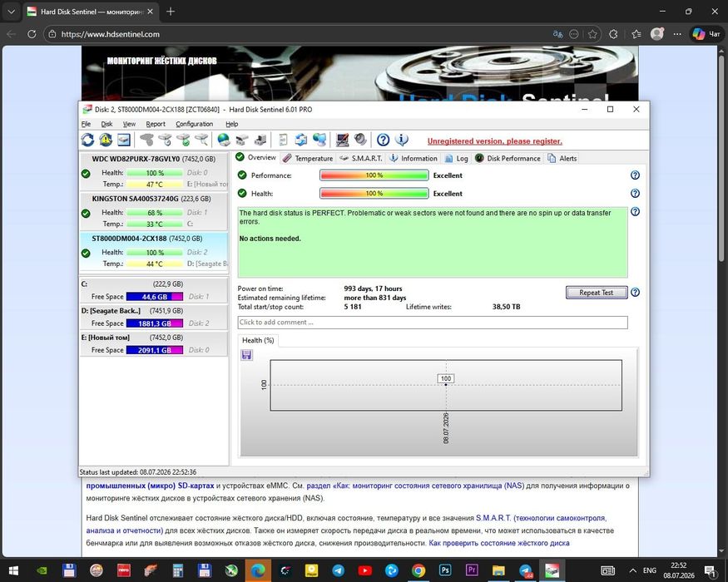
Task: Select ST8000DM004-2CX188 disk entry
Action: pos(154,251)
